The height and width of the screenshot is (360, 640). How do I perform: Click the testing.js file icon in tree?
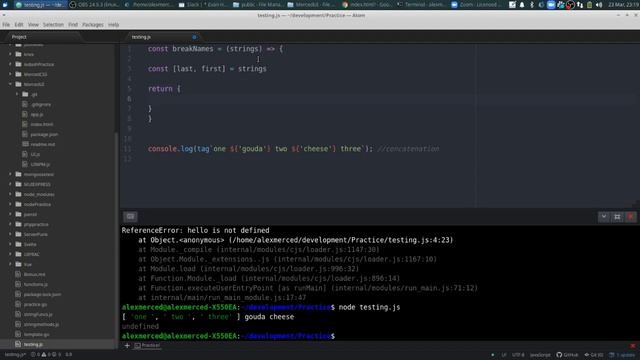pos(18,344)
